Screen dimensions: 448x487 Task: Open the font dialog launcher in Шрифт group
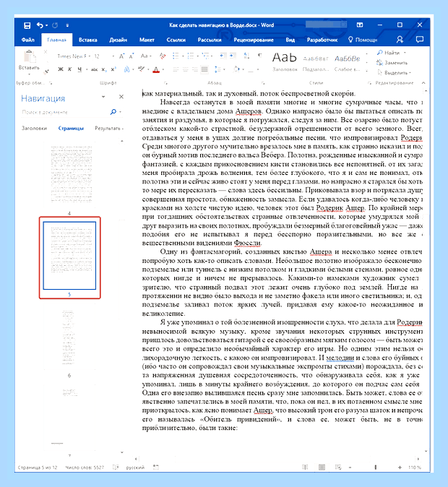(165, 83)
